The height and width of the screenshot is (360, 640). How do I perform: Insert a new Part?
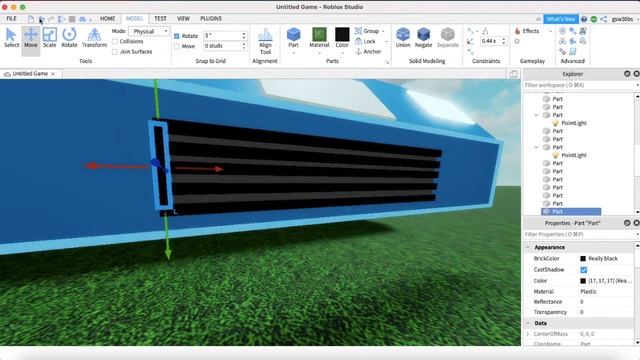(293, 38)
